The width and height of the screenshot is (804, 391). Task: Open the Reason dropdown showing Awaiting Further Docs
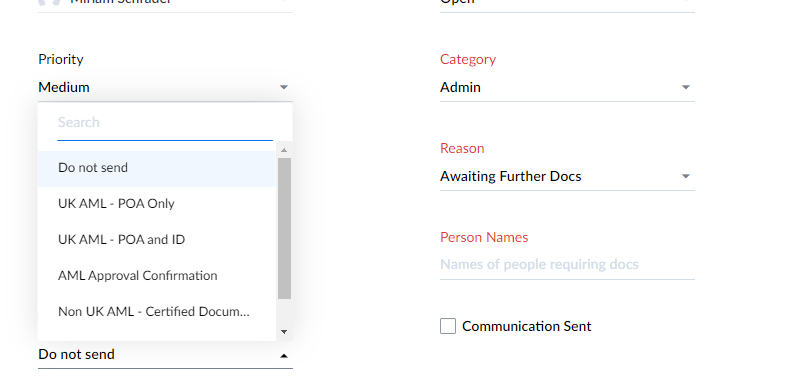pyautogui.click(x=567, y=176)
